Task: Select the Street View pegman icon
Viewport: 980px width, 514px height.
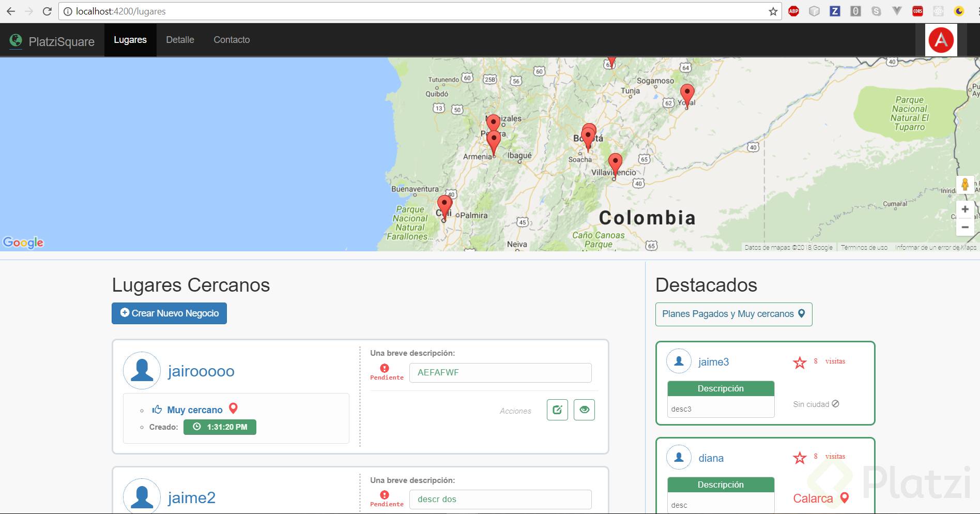Action: click(964, 185)
